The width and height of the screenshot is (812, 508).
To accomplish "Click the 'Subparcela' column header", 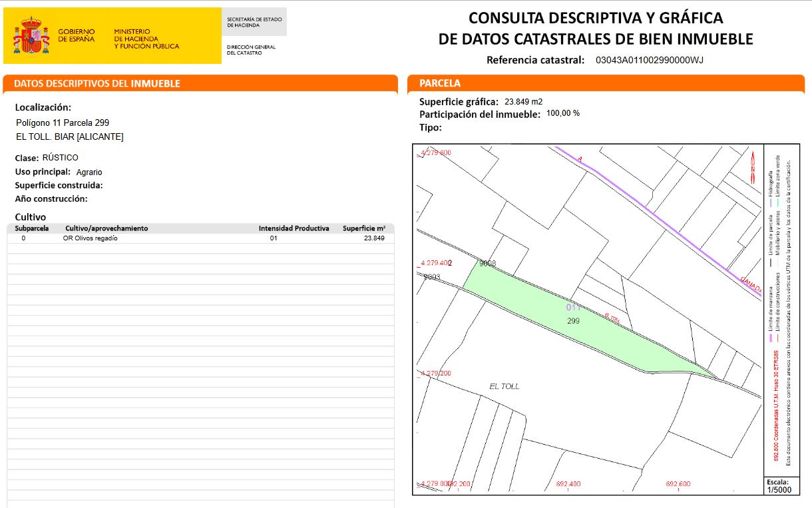I will pos(32,228).
